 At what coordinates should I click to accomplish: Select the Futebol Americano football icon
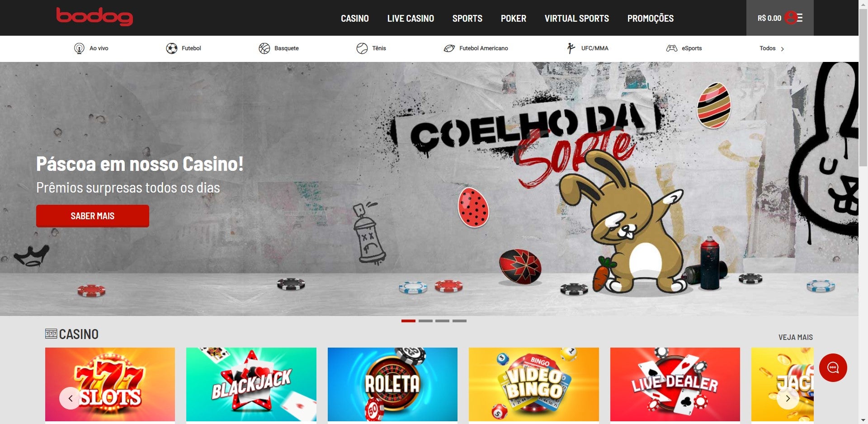[449, 48]
